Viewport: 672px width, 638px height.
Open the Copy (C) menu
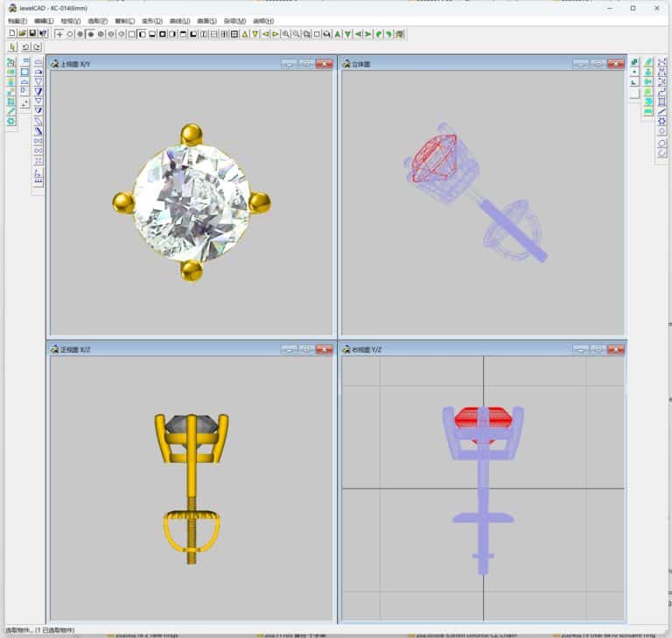(125, 21)
